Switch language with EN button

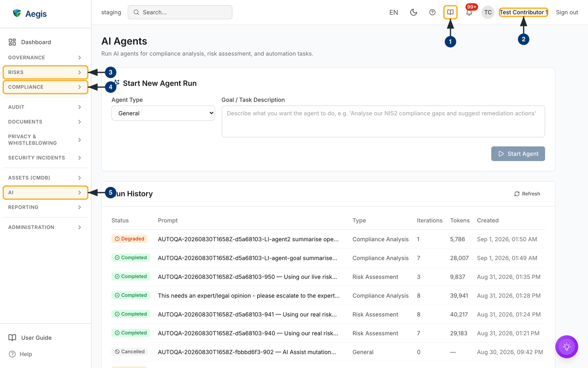click(394, 12)
